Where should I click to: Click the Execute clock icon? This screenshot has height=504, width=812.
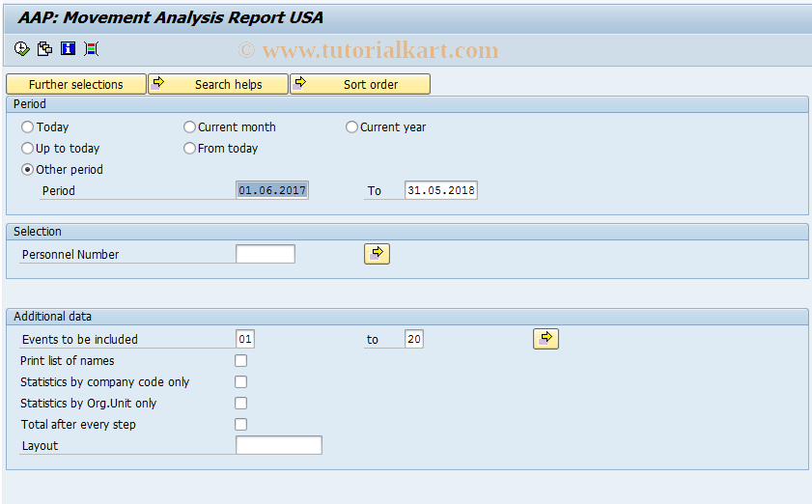coord(22,48)
